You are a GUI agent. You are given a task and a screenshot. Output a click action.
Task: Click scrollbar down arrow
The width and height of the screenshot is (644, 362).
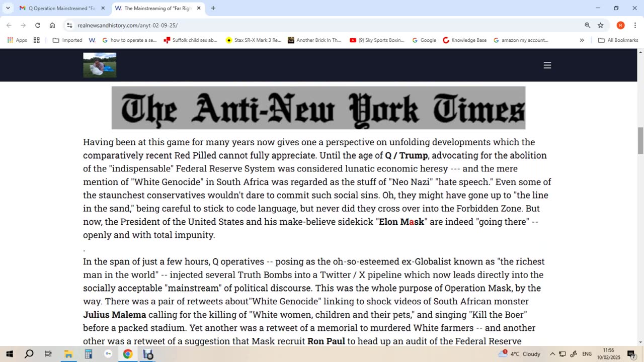pyautogui.click(x=640, y=342)
